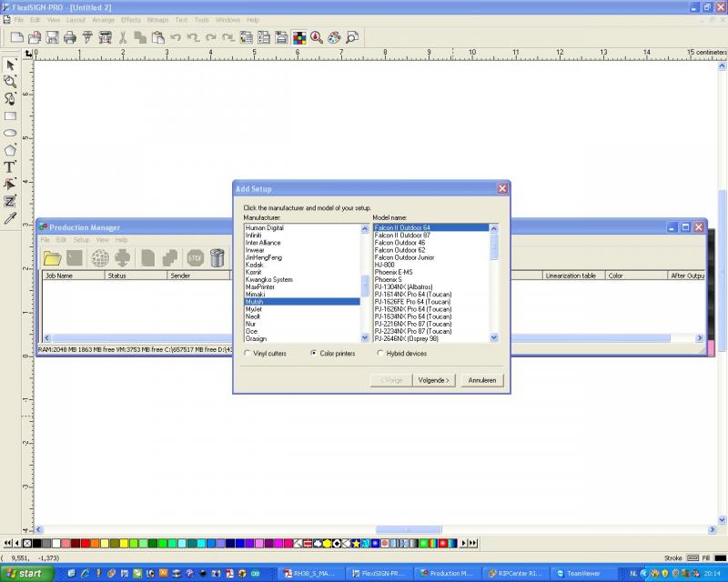Click the Model name list scroll-up arrow
This screenshot has width=728, height=582.
494,228
